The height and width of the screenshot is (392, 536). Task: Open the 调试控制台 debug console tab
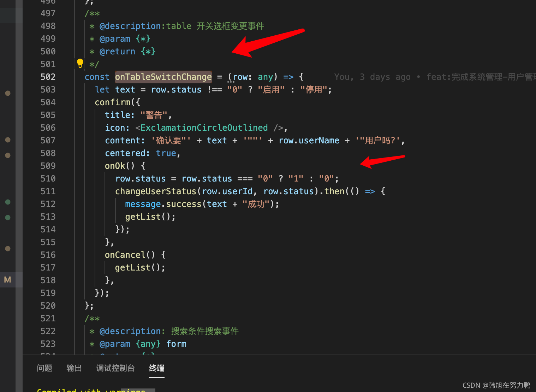pos(115,368)
